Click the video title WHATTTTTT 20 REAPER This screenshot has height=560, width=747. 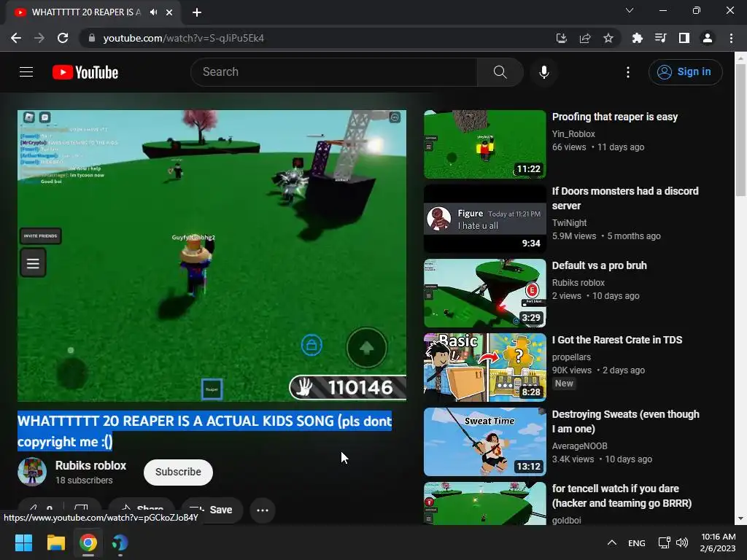205,431
